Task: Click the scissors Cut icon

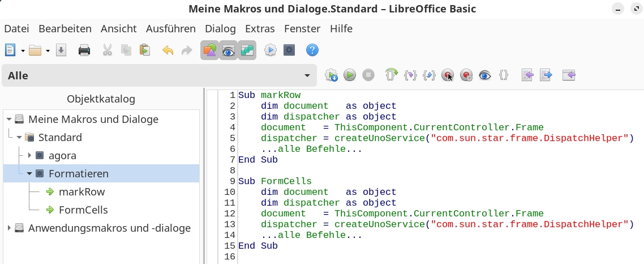Action: [107, 50]
